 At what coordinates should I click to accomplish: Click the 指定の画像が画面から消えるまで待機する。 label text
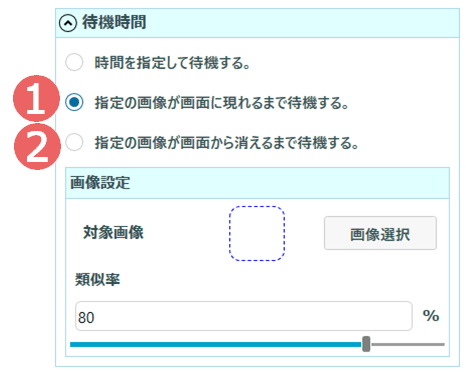click(227, 143)
